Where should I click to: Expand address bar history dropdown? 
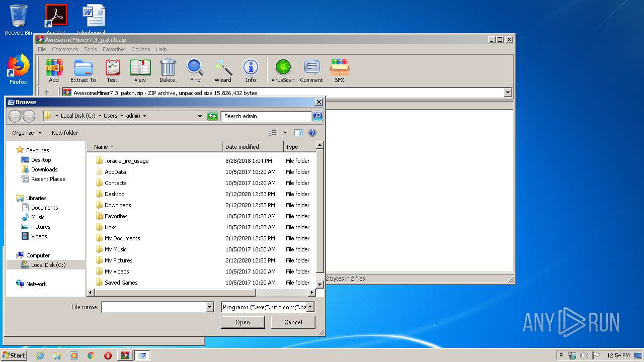coord(200,116)
